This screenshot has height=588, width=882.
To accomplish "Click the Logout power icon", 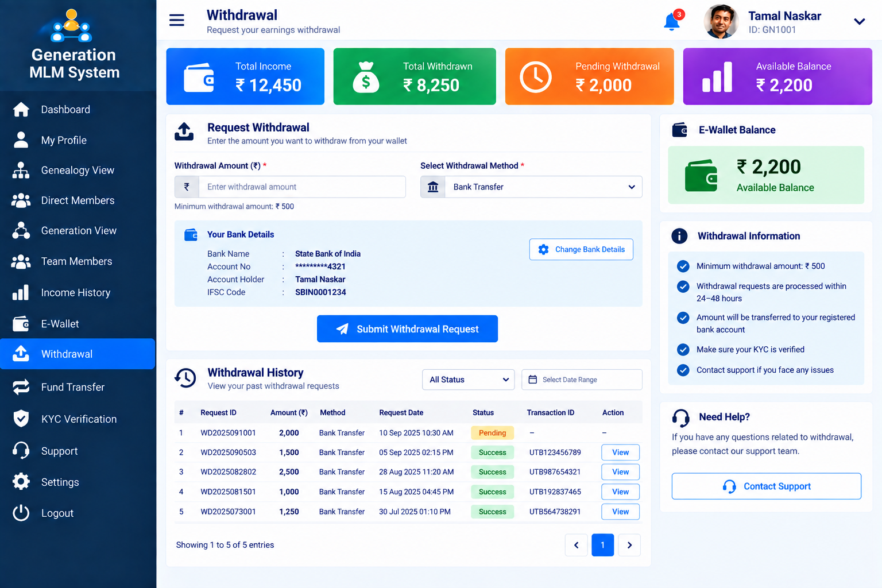I will point(21,513).
